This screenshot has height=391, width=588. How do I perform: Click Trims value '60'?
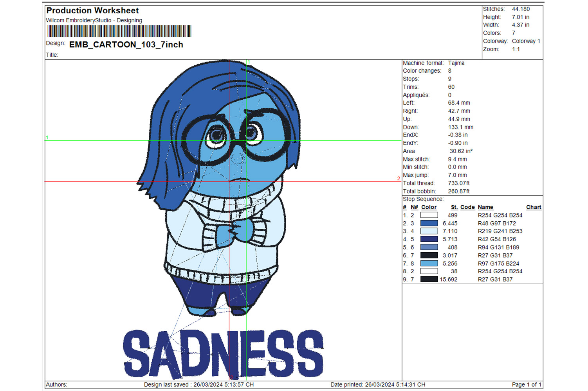(451, 87)
